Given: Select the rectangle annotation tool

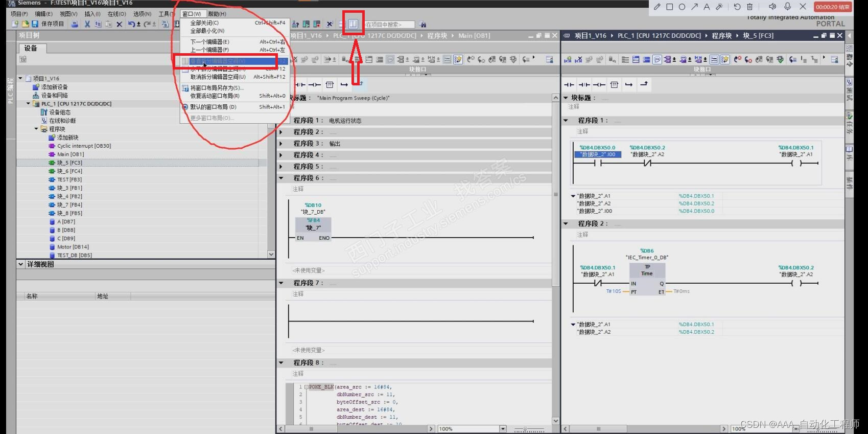Looking at the screenshot, I should coord(669,7).
